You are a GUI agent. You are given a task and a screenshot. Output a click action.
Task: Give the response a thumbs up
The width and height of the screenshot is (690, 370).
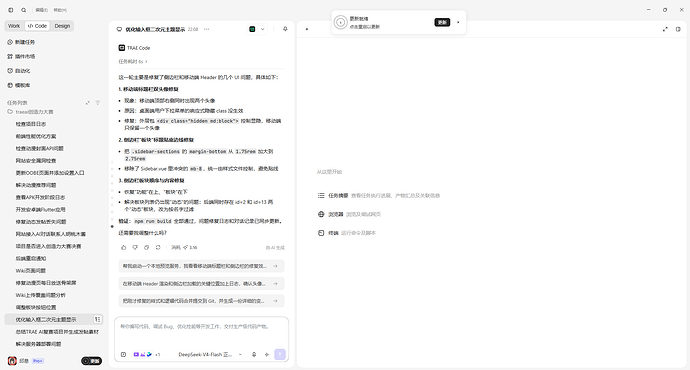click(124, 247)
